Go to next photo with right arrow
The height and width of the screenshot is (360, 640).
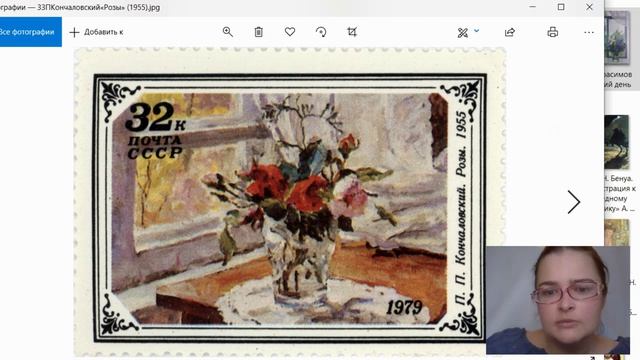tap(573, 202)
